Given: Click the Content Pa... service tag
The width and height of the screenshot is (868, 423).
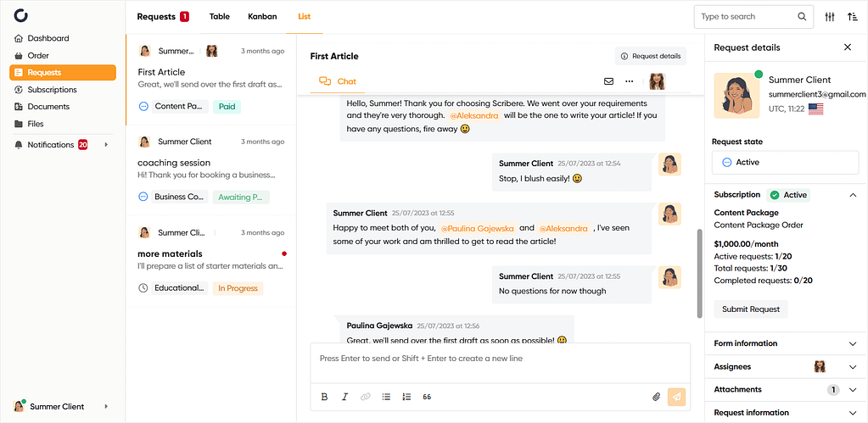Looking at the screenshot, I should pos(179,106).
